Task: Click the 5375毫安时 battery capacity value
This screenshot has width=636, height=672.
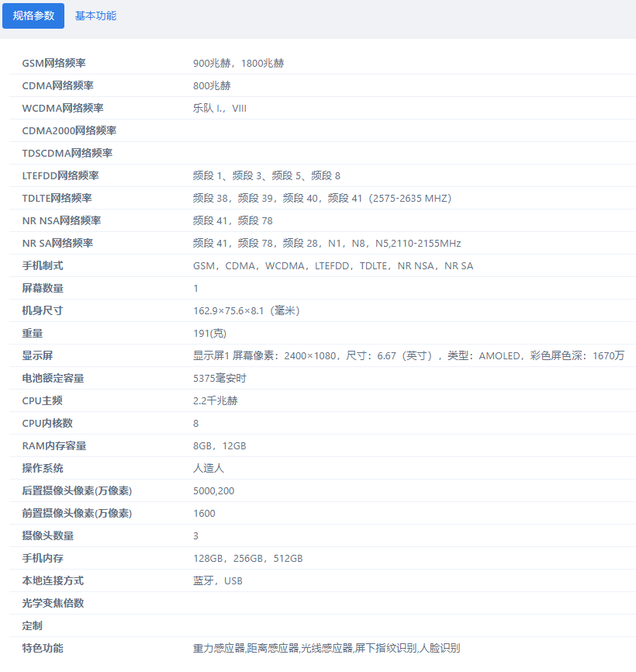Action: pyautogui.click(x=219, y=379)
